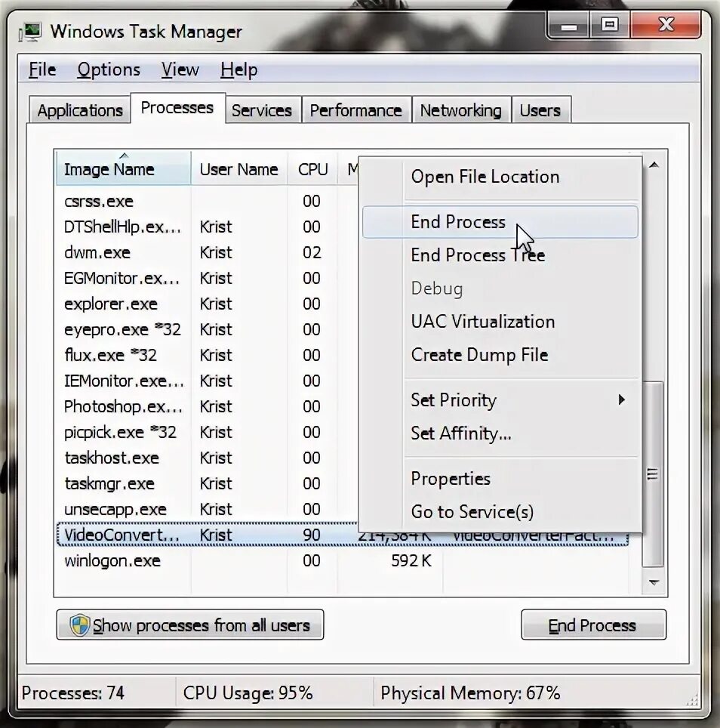
Task: Open the Options menu
Action: 109,69
